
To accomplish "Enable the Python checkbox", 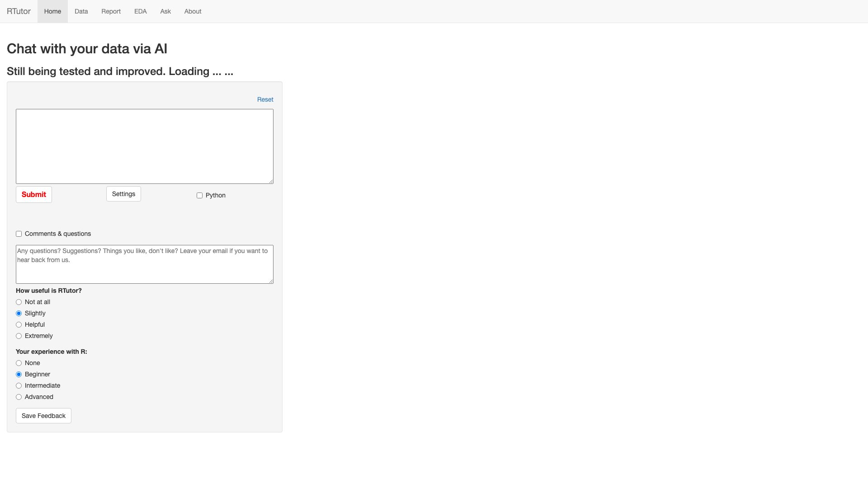I will 199,195.
